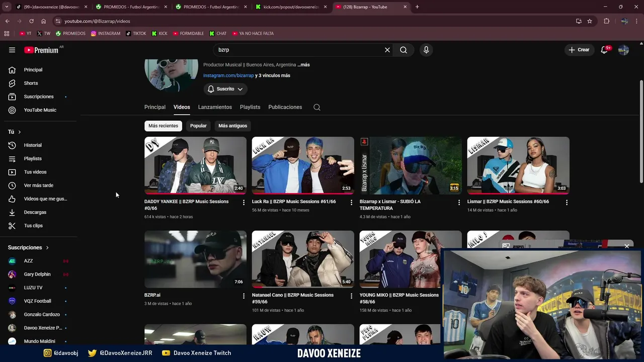Click the browser address bar URL
Image resolution: width=644 pixels, height=362 pixels.
point(97,21)
